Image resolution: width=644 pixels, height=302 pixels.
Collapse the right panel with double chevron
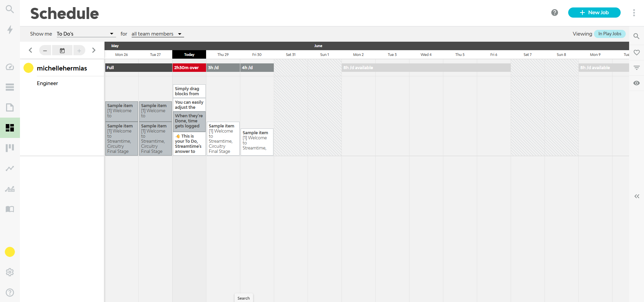pos(637,196)
